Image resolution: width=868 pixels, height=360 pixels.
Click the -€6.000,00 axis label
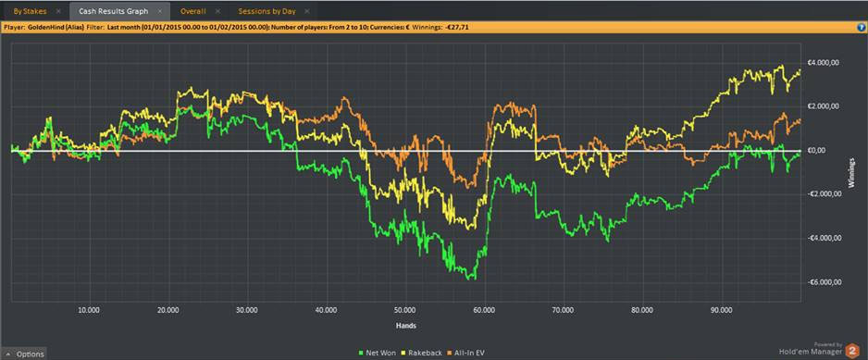824,282
